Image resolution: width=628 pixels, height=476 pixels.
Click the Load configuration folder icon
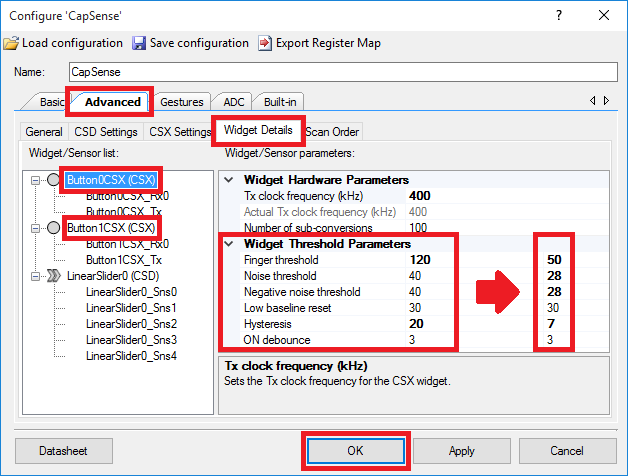point(11,43)
